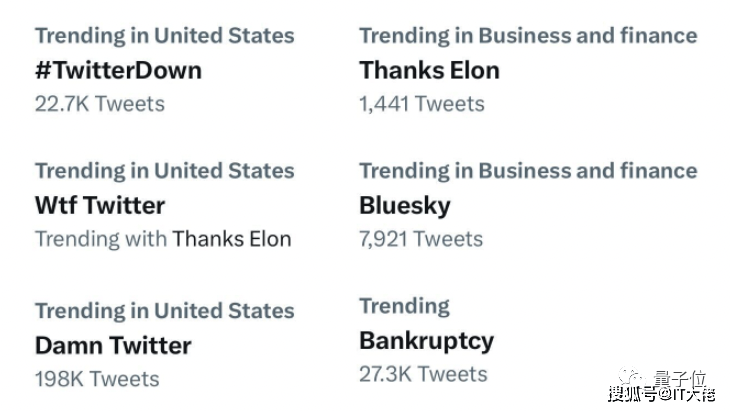Open the Bankruptcy trending topic
Screen dimensions: 730x411
click(426, 340)
